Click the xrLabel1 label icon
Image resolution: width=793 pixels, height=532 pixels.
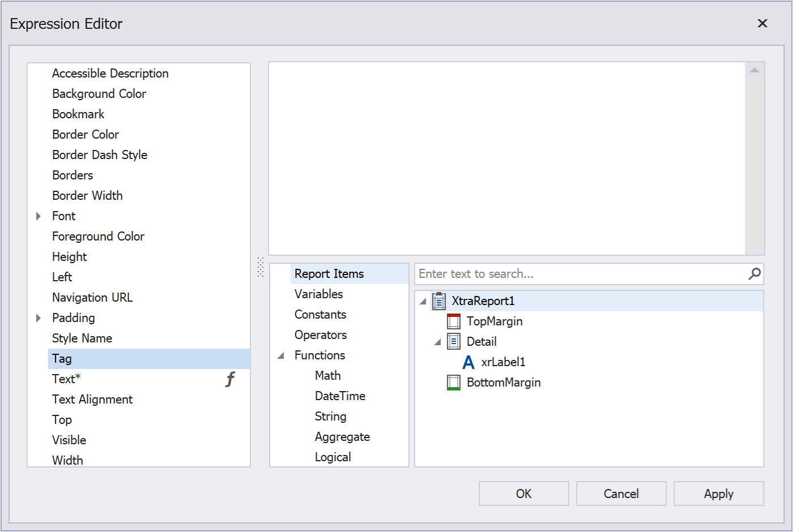pos(468,362)
